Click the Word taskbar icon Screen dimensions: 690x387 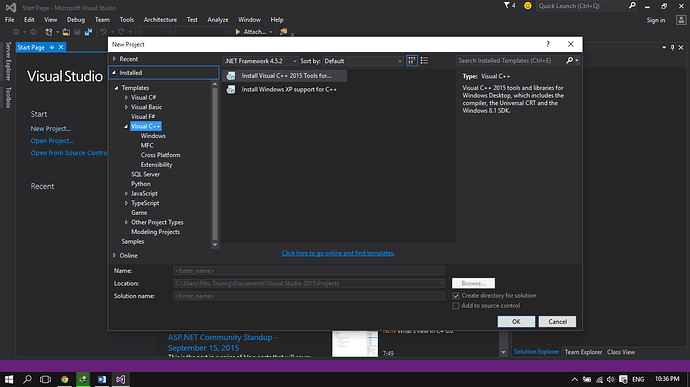point(102,379)
